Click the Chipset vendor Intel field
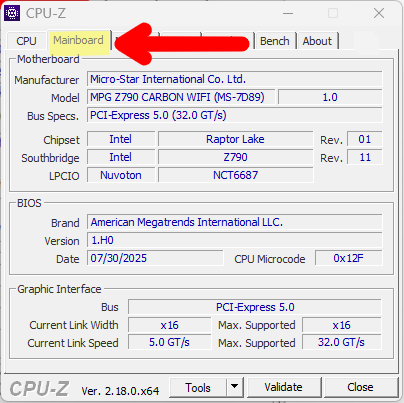This screenshot has height=403, width=404. click(121, 139)
